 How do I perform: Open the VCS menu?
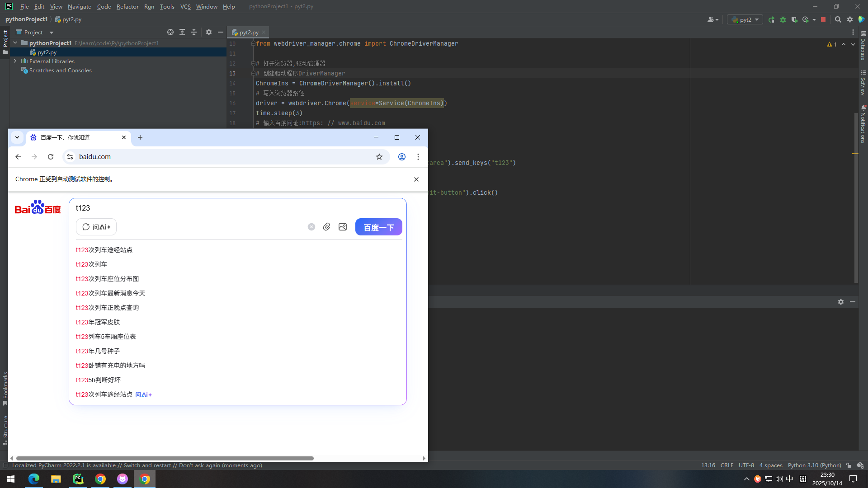pyautogui.click(x=185, y=6)
